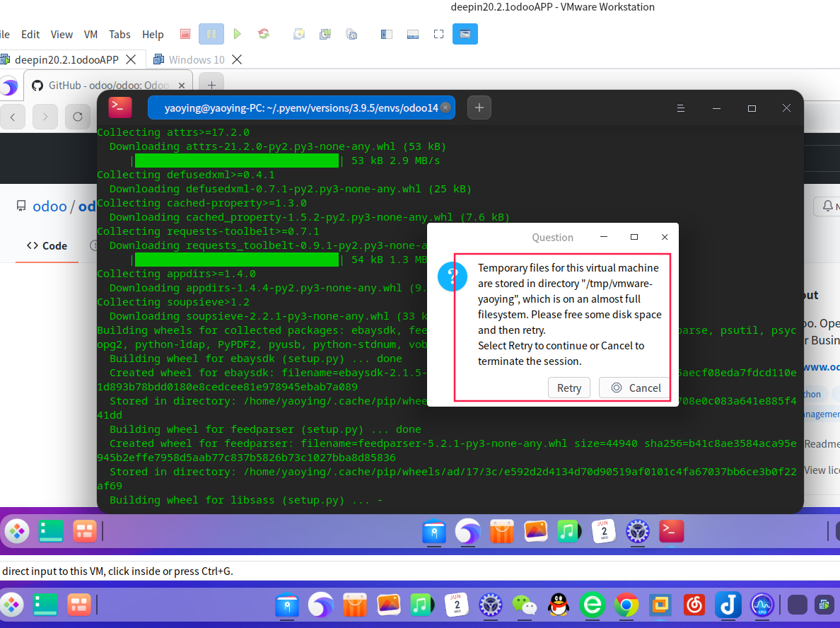Click the 'Collecting defusedxml>=0.4.1' terminal line
This screenshot has height=628, width=840.
tap(185, 175)
